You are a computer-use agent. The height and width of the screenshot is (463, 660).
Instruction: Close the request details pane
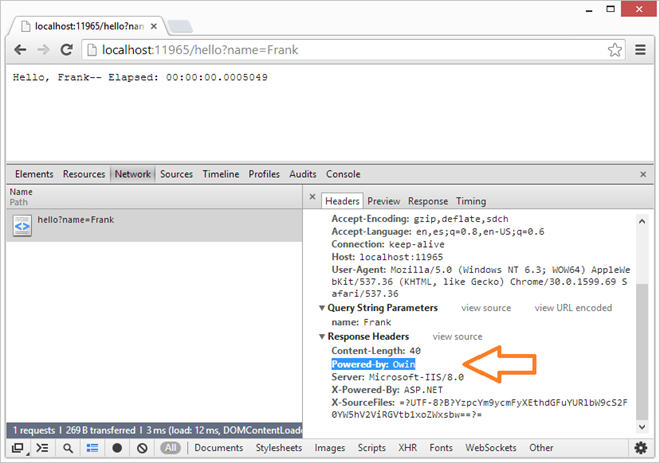(x=312, y=197)
